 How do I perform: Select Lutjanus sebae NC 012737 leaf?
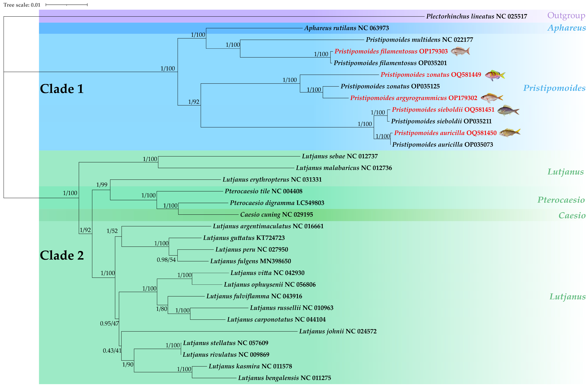click(340, 156)
